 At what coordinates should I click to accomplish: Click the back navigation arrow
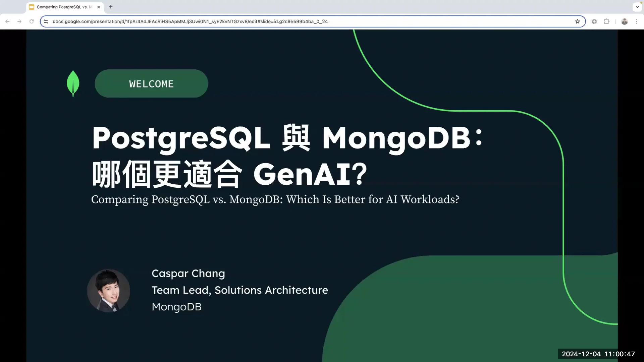click(x=7, y=21)
